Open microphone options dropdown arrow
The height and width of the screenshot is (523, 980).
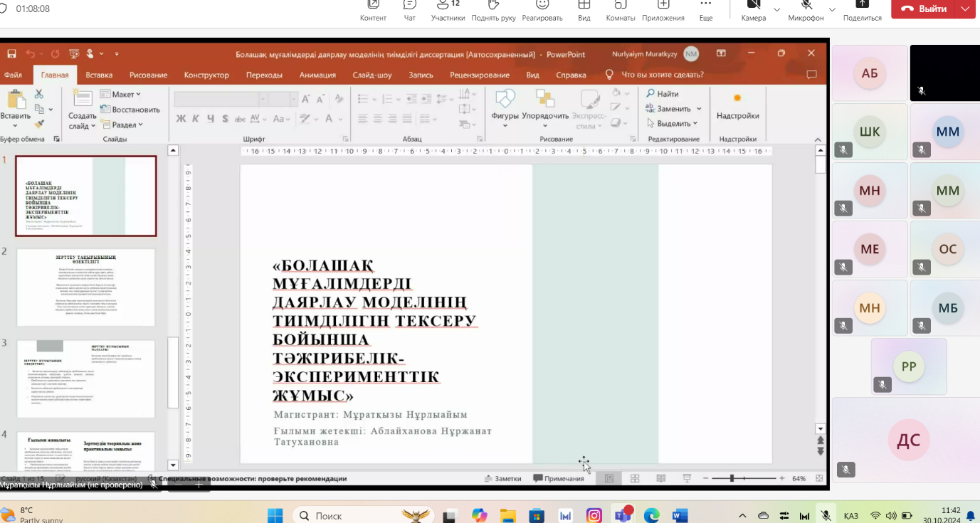[833, 10]
